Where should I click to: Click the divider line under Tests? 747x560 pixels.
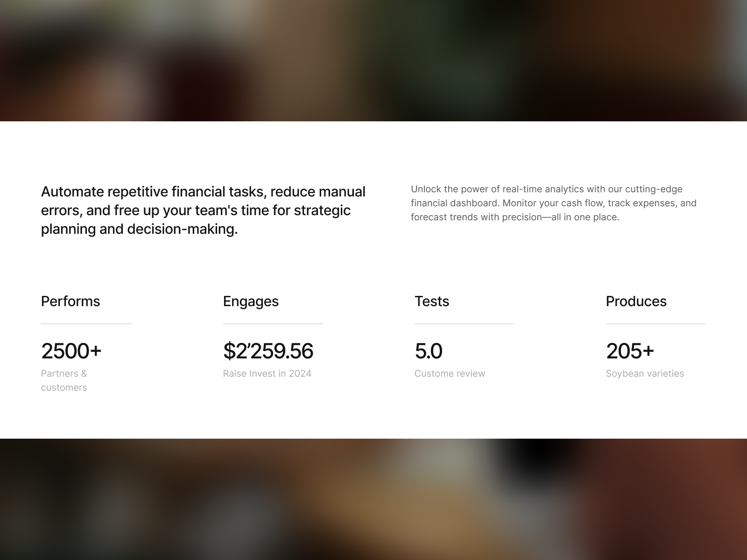(465, 323)
